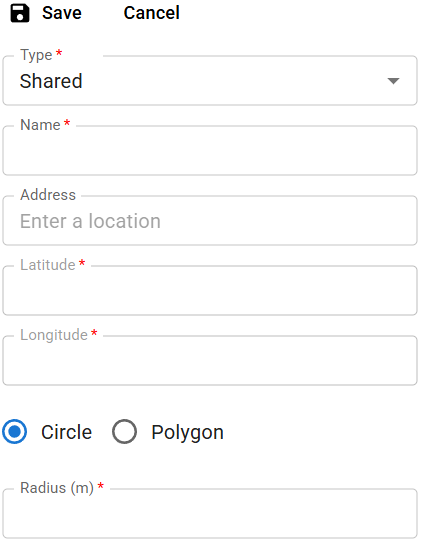421x541 pixels.
Task: Click the Circle option label text
Action: pyautogui.click(x=67, y=432)
